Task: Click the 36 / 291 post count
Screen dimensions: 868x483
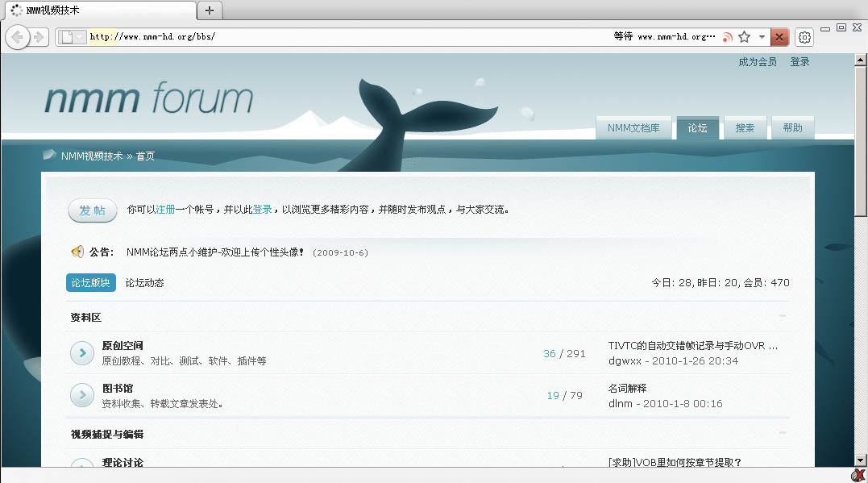Action: 564,353
